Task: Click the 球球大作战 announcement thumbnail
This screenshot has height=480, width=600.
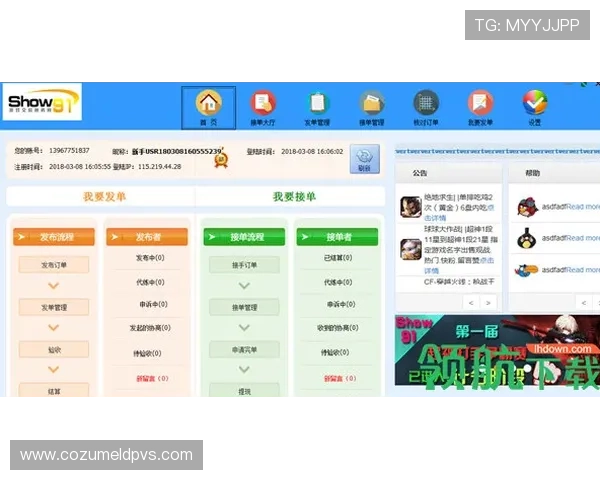Action: point(411,249)
